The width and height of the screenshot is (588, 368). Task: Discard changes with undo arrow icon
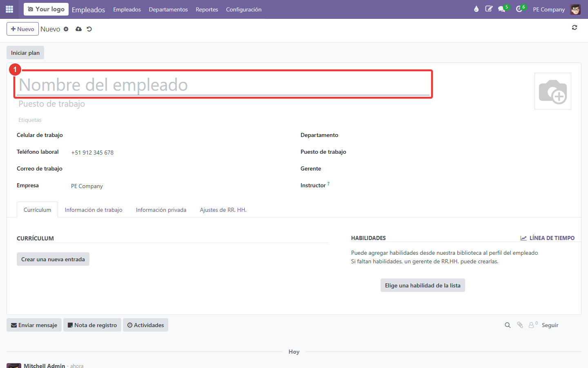(89, 29)
